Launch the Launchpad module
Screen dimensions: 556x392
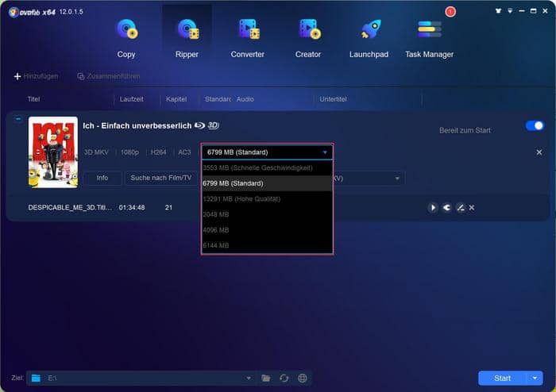click(369, 37)
